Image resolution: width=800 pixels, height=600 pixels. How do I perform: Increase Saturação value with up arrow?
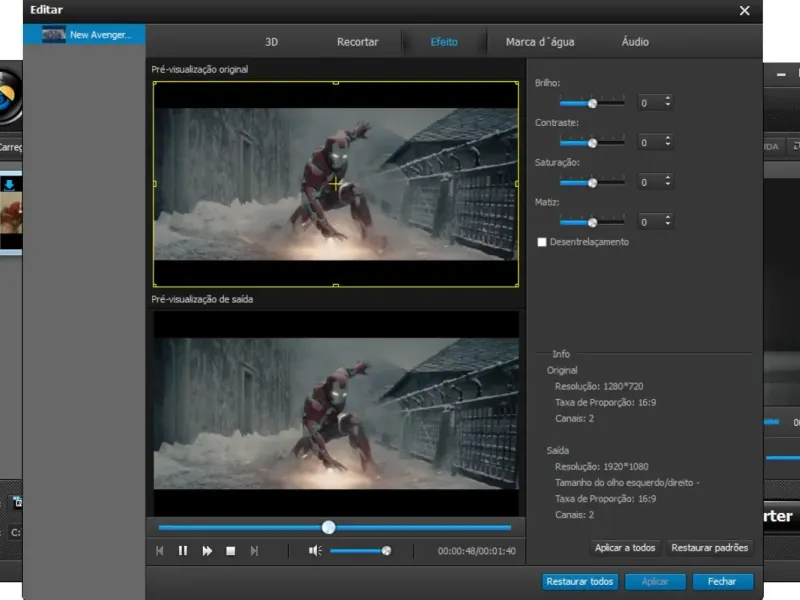click(x=668, y=178)
